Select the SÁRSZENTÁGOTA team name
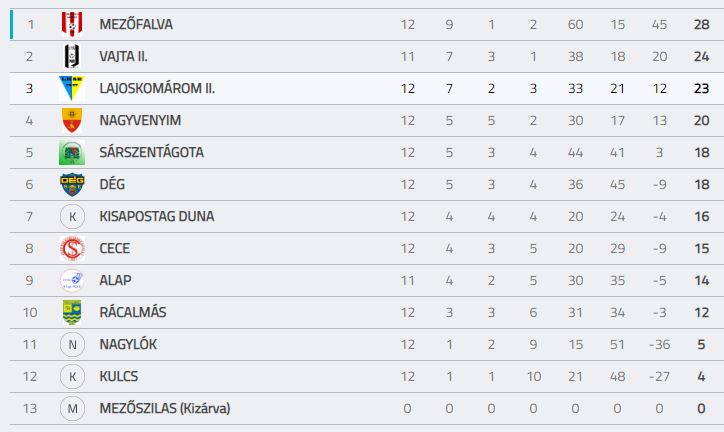The image size is (724, 432). [151, 152]
